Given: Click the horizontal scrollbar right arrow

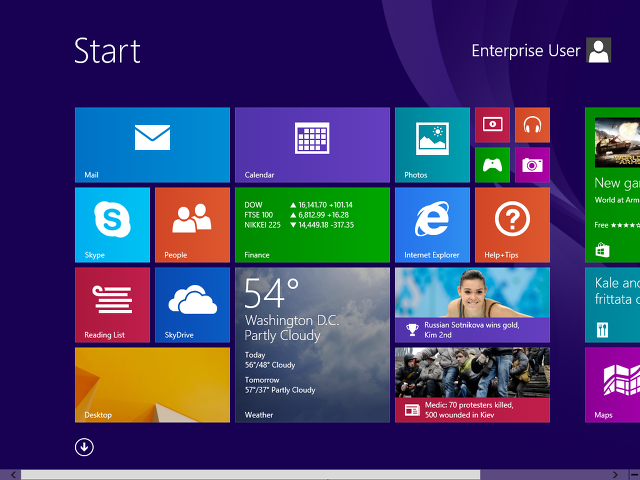Looking at the screenshot, I should coord(615,475).
